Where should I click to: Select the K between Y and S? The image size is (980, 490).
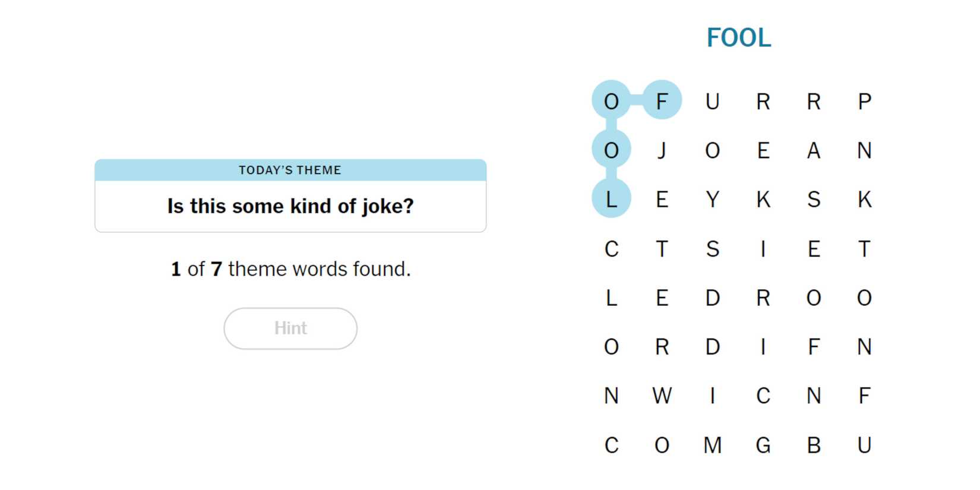pyautogui.click(x=763, y=200)
